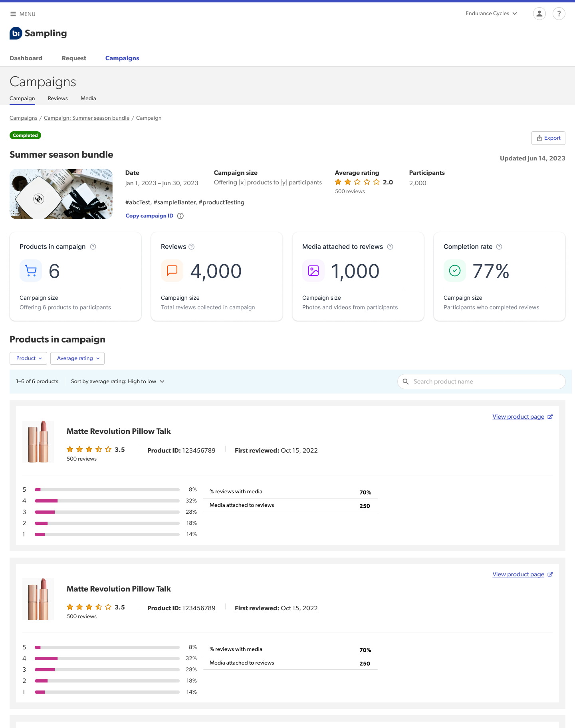575x728 pixels.
Task: Click the chat bubble icon in Reviews card
Action: click(172, 271)
